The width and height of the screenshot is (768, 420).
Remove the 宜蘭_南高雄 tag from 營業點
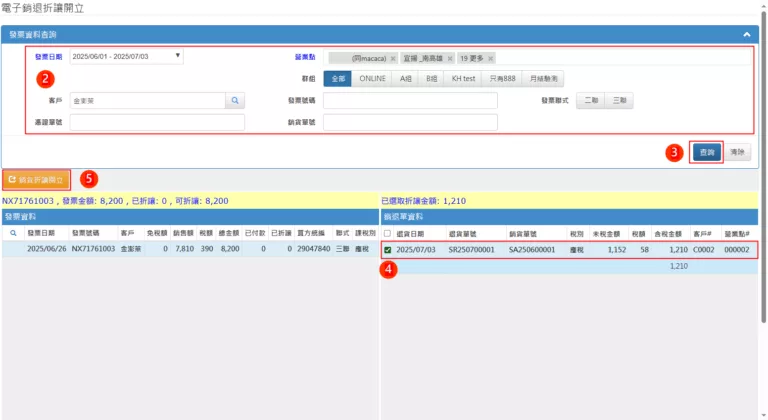tap(450, 58)
